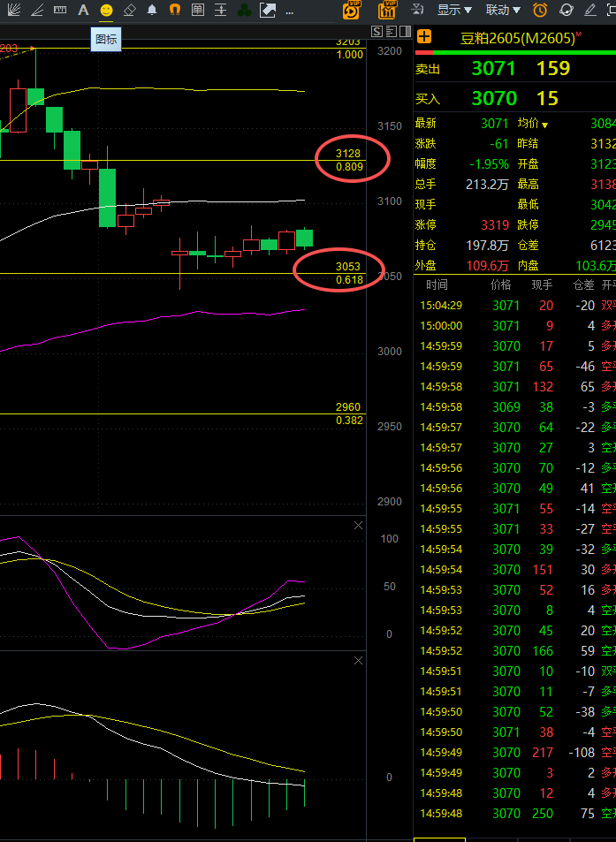Click the 卖出 sell price 3071
Image resolution: width=616 pixels, height=842 pixels.
(x=493, y=68)
